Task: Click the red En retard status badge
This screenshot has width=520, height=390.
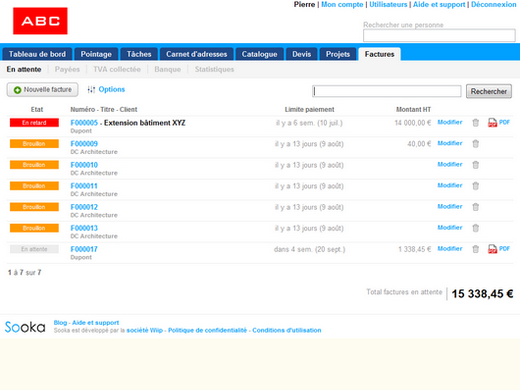Action: pos(34,123)
